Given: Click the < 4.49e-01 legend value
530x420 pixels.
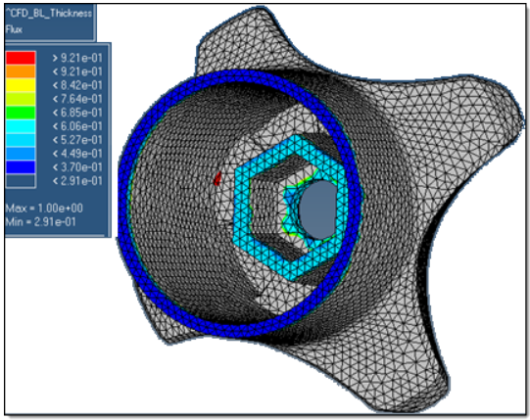Looking at the screenshot, I should click(77, 154).
